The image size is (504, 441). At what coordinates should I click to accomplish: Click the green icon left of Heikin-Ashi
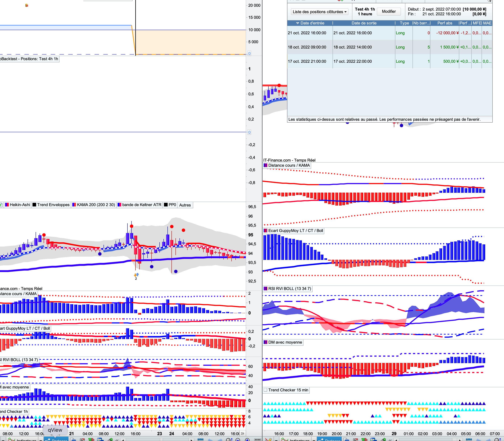click(x=1, y=205)
